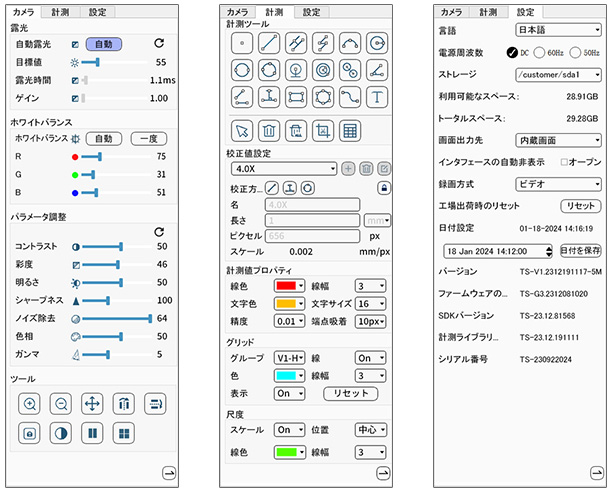The height and width of the screenshot is (492, 612).
Task: Toggle the auto exposure checkbox
Action: point(76,45)
